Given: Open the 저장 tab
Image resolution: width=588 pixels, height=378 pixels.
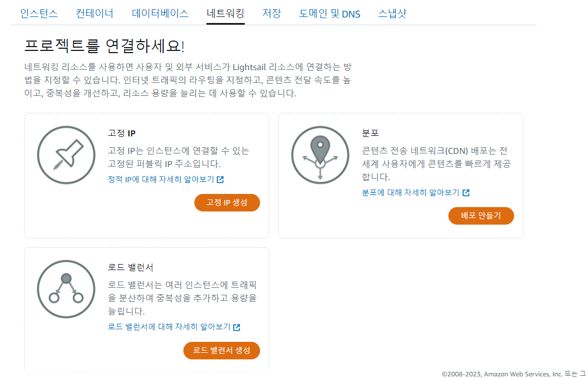Looking at the screenshot, I should pyautogui.click(x=272, y=14).
